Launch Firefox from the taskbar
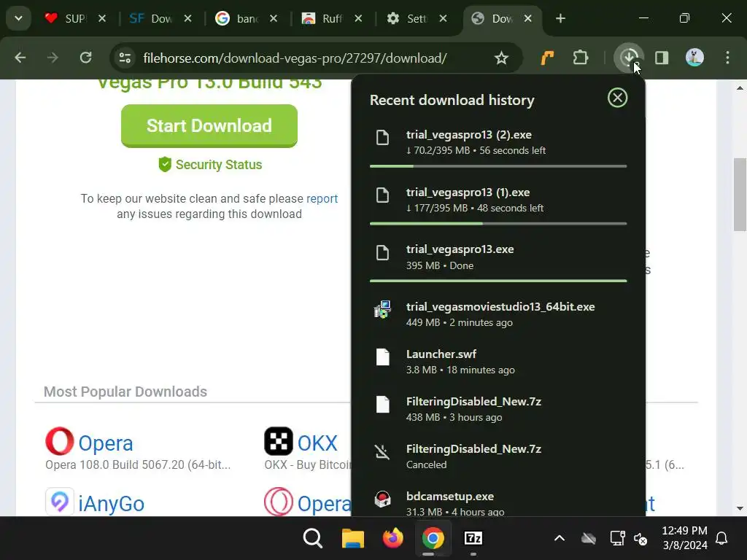Image resolution: width=747 pixels, height=560 pixels. pos(393,538)
